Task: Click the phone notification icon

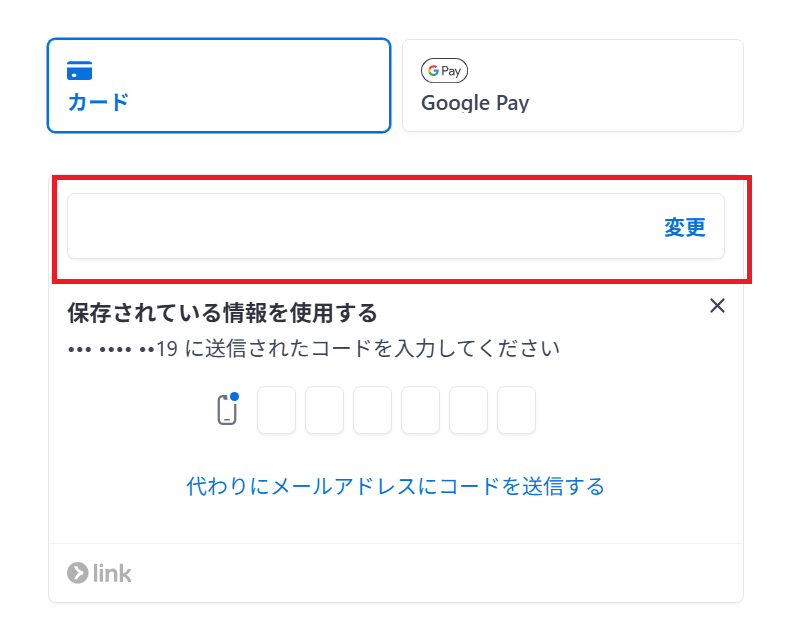Action: tap(227, 409)
